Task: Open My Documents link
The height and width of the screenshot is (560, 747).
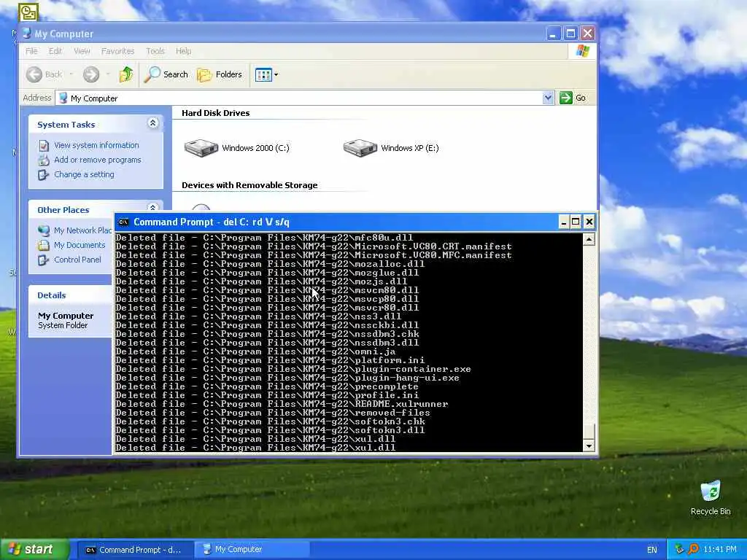Action: 80,245
